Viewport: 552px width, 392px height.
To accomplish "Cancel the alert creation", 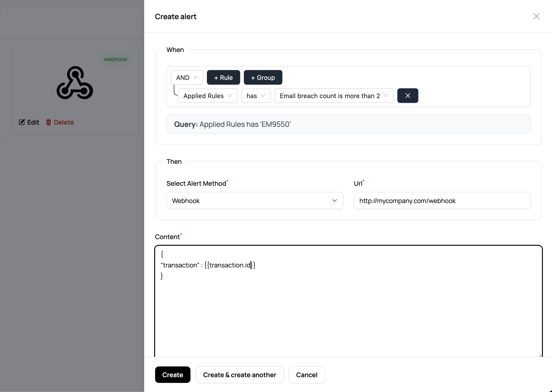I will pyautogui.click(x=306, y=375).
